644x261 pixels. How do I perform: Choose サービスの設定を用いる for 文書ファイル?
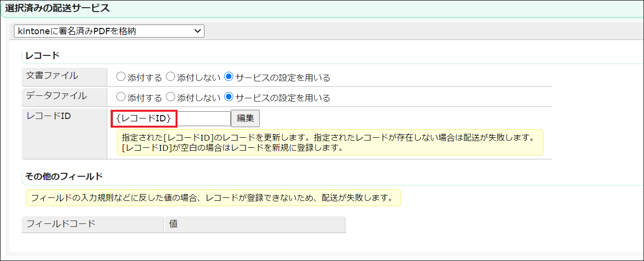pos(229,77)
